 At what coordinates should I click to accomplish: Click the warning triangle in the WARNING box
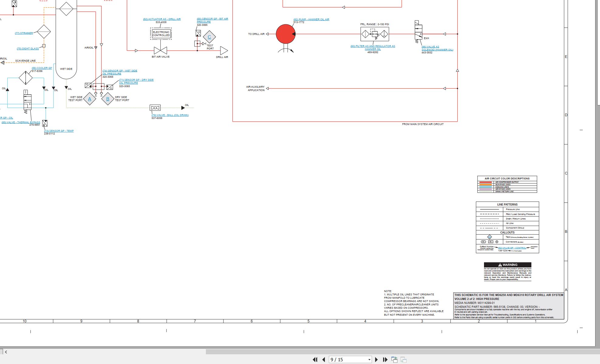pos(500,265)
